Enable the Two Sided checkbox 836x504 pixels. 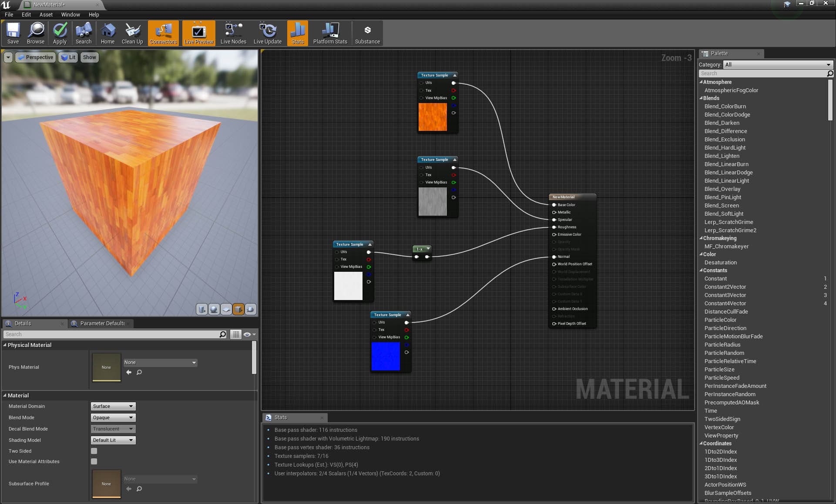click(x=94, y=451)
